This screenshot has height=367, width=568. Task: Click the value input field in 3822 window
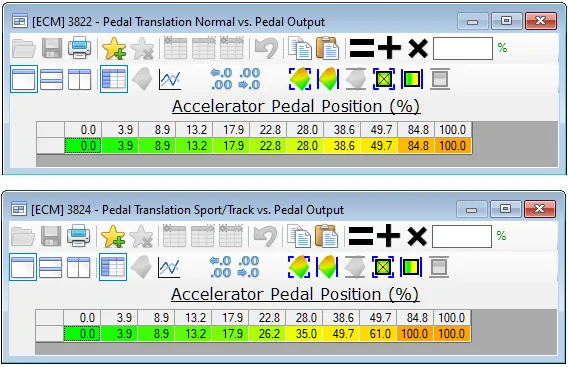click(463, 48)
